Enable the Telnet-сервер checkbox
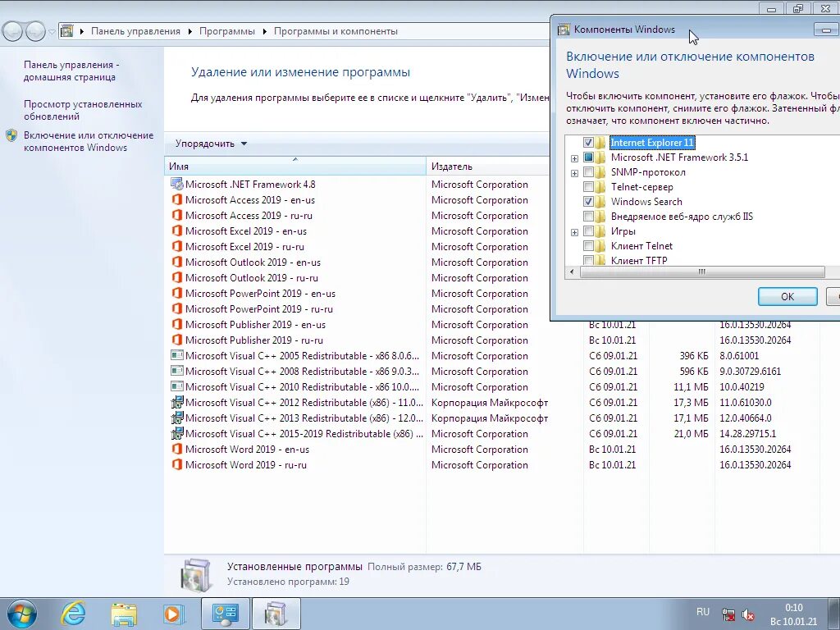 coord(588,187)
